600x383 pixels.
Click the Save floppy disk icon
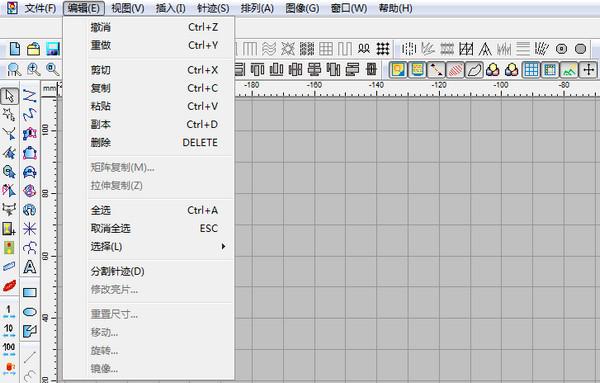pos(53,49)
